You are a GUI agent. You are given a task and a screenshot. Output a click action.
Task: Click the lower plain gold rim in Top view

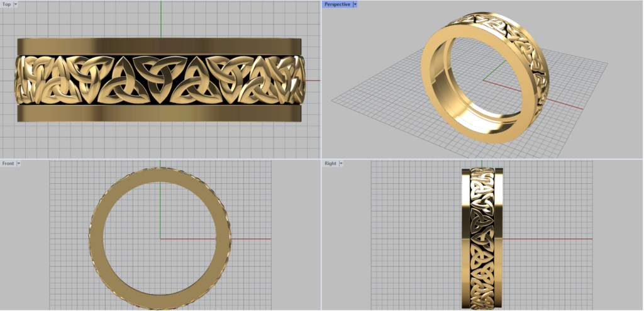click(x=160, y=113)
